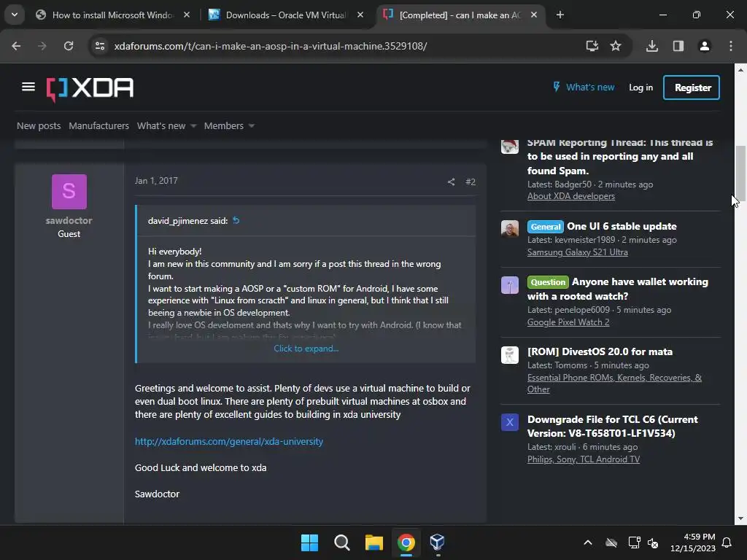Open Samsung Galaxy S21 Ultra forum link

click(578, 252)
